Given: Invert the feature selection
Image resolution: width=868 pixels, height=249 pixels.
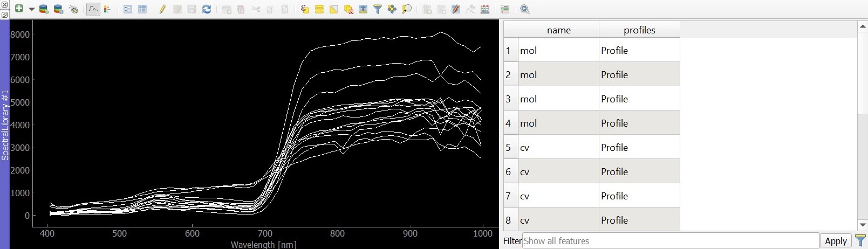Looking at the screenshot, I should pos(334,9).
